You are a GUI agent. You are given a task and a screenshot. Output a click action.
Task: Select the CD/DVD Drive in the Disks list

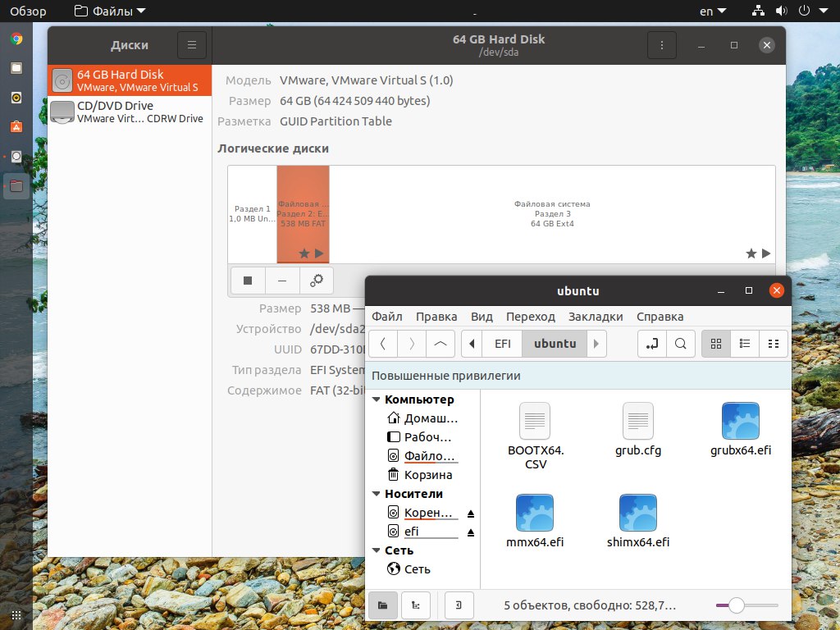[x=130, y=112]
